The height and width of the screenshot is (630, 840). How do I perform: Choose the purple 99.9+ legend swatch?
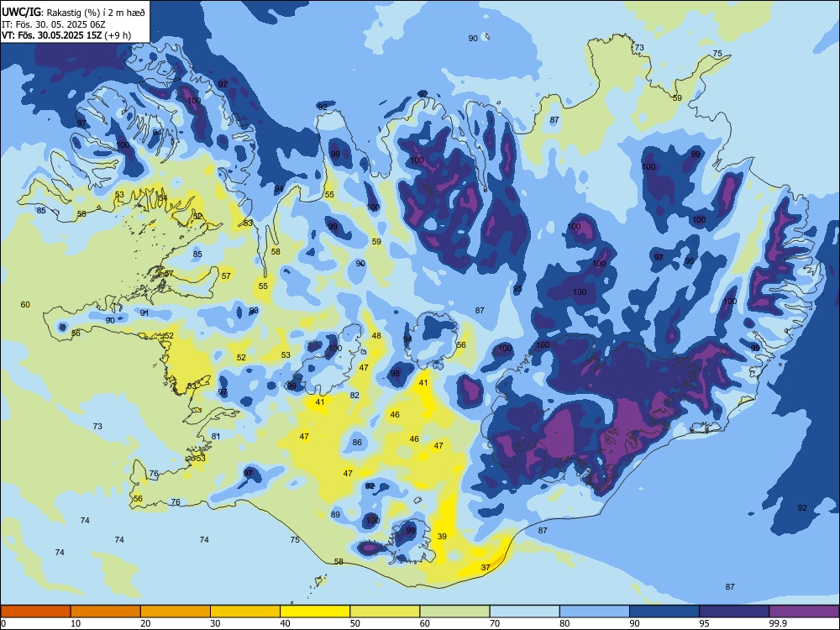coord(804,612)
